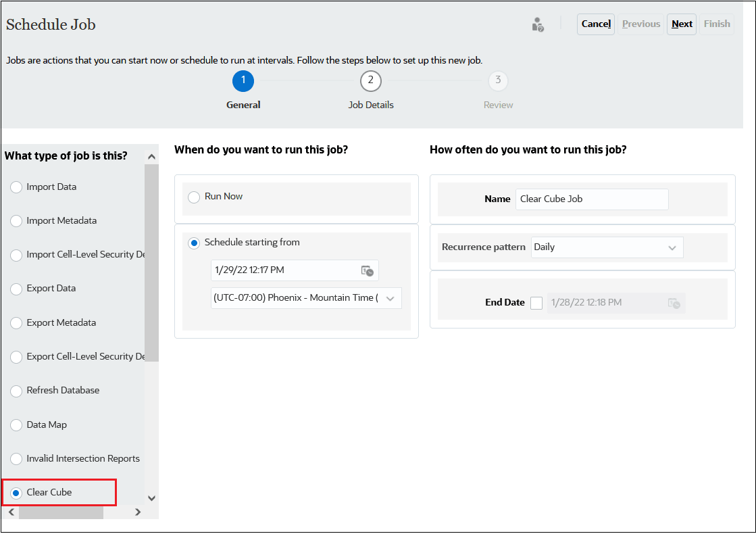
Task: Choose Invalid Intersection Reports job type
Action: pyautogui.click(x=16, y=458)
